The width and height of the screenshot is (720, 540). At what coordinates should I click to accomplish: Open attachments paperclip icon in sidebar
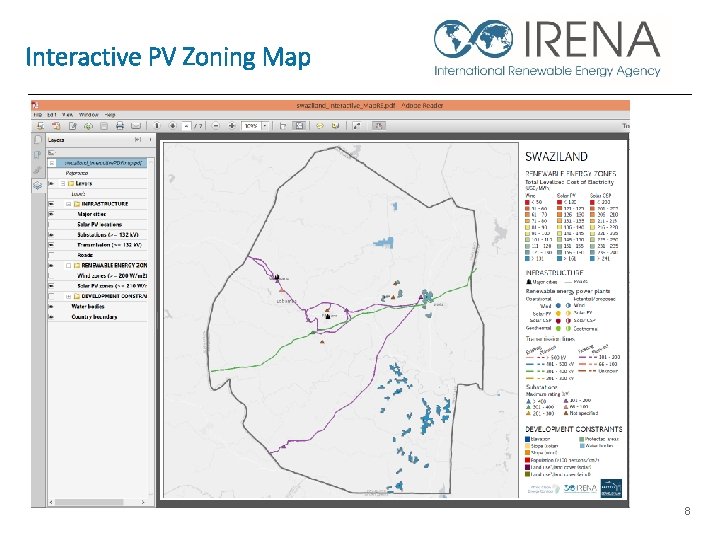[38, 170]
